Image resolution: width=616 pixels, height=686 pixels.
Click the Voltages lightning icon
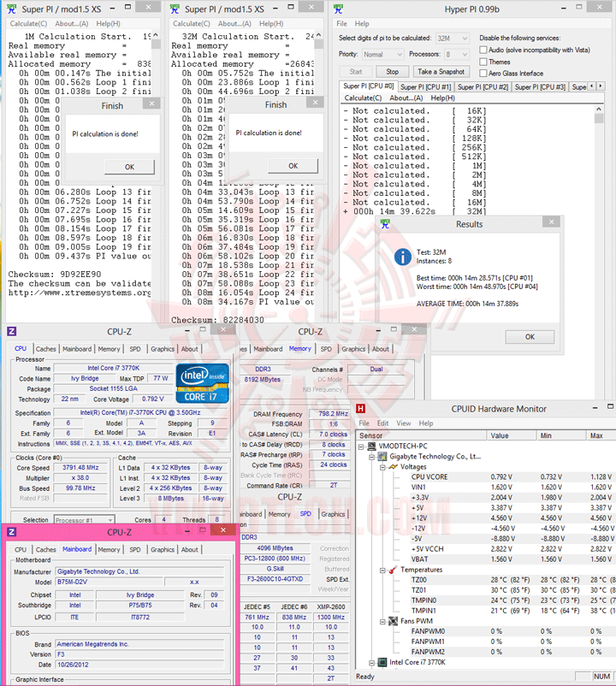click(394, 467)
